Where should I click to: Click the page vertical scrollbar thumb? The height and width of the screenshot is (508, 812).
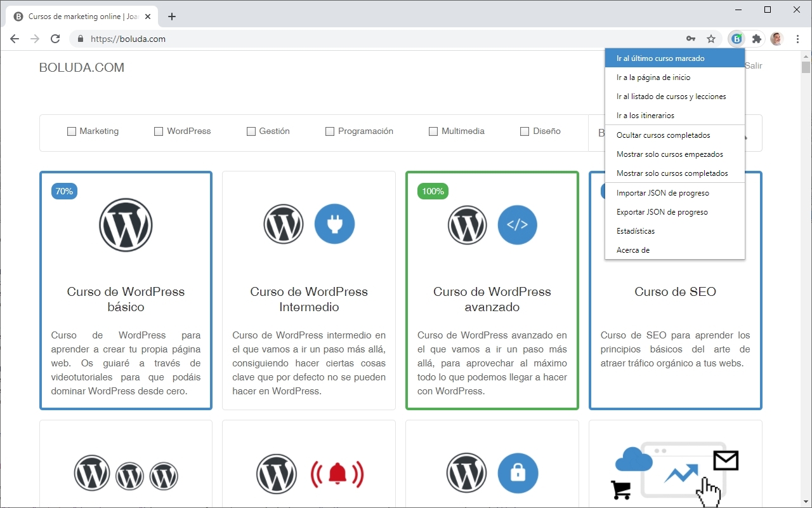(x=806, y=67)
